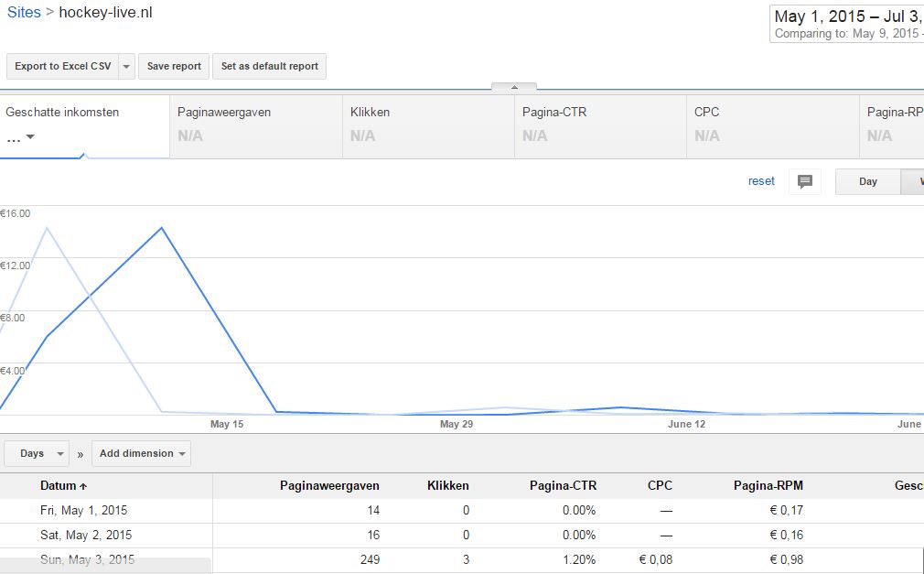
Task: Click the 249 pageviews cell
Action: (x=371, y=560)
